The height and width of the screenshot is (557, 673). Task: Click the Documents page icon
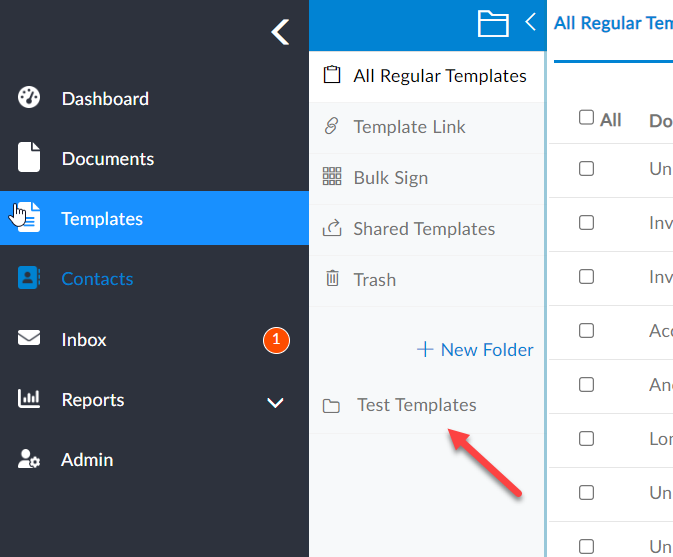coord(29,157)
